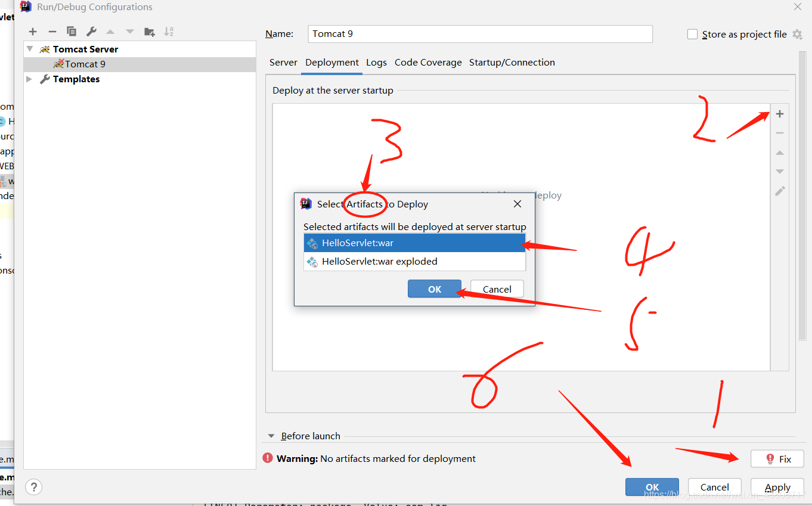Image resolution: width=812 pixels, height=506 pixels.
Task: Open the help question mark button
Action: (34, 487)
